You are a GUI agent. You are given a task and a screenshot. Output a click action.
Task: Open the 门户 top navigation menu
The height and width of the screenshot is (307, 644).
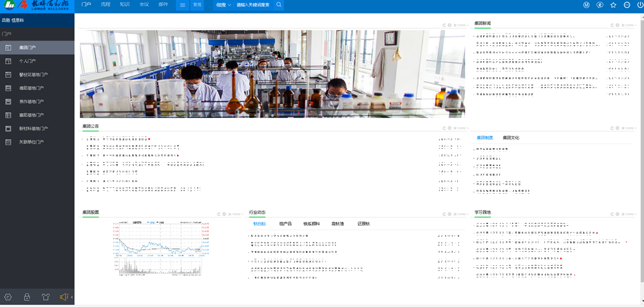[86, 5]
